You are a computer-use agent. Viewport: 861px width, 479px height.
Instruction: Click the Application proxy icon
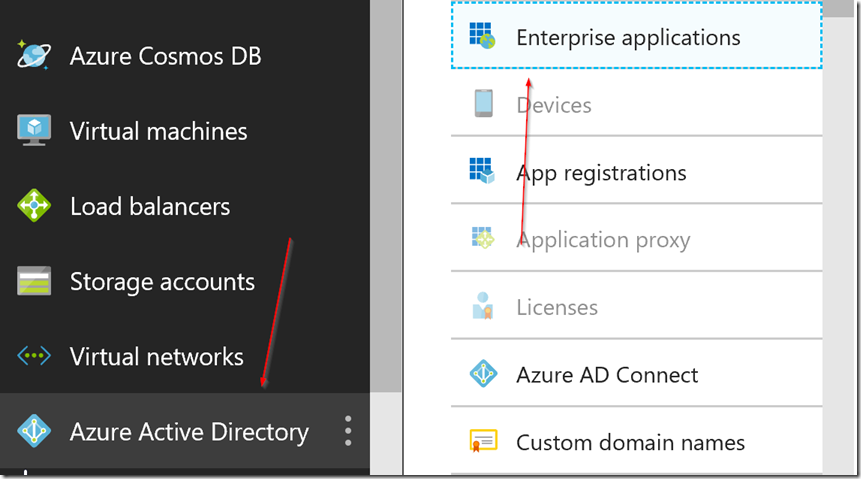point(483,238)
